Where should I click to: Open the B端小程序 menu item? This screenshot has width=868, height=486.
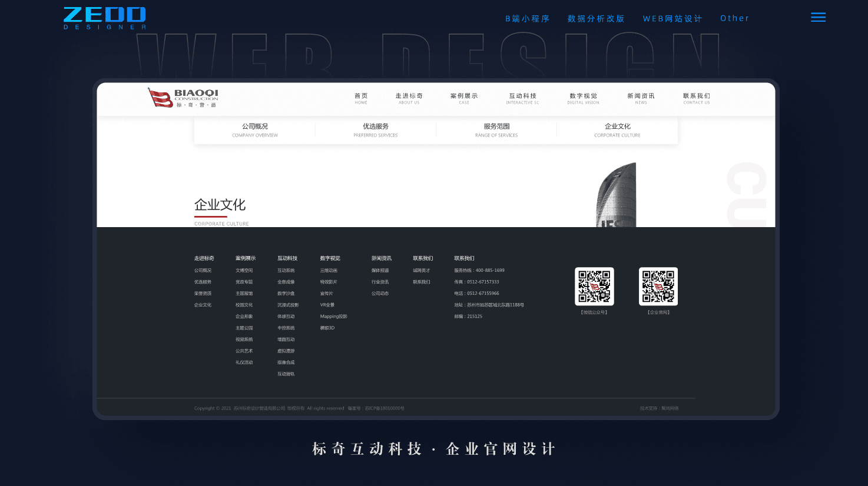528,19
